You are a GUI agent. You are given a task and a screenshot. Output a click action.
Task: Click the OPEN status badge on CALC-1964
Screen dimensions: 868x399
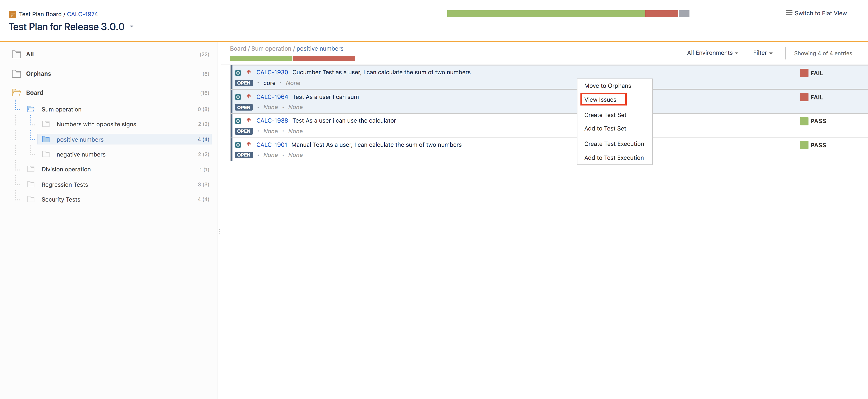pos(244,107)
